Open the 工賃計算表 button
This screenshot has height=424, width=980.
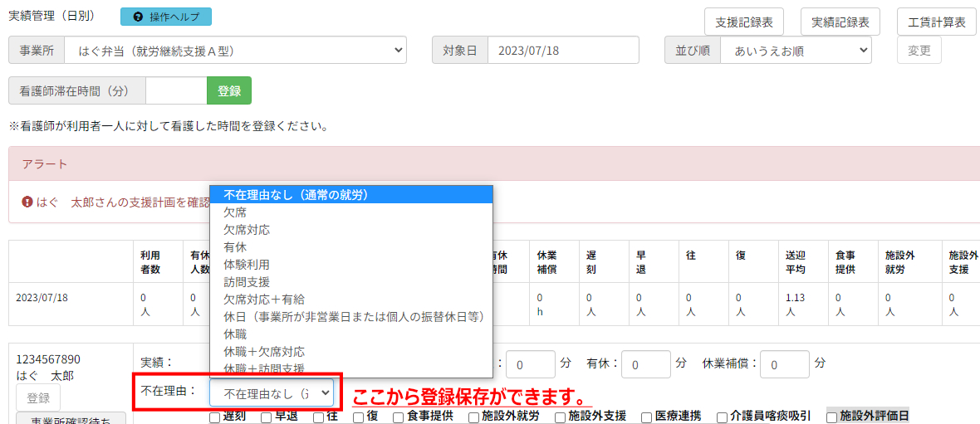click(936, 22)
